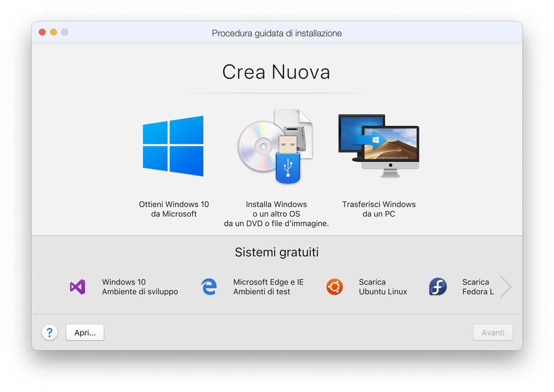This screenshot has width=554, height=392.
Task: Choose 'Scarica Fedora L' text
Action: (x=478, y=287)
